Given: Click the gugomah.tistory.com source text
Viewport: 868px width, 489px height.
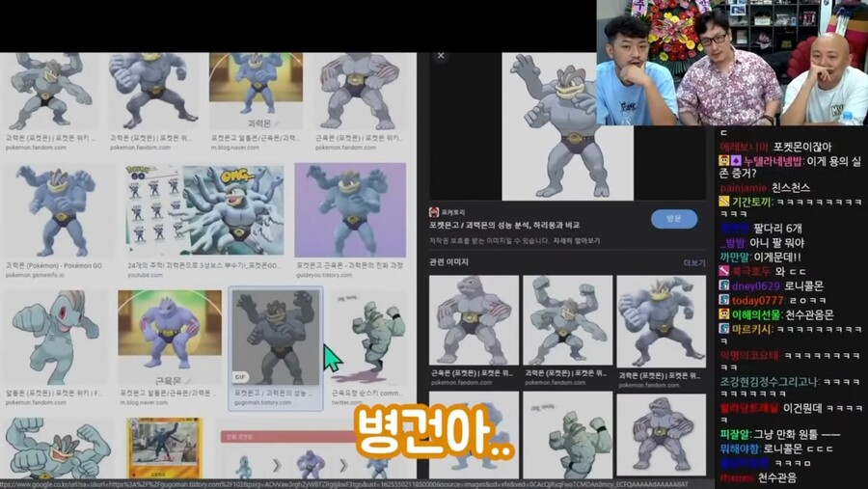Looking at the screenshot, I should tap(262, 402).
